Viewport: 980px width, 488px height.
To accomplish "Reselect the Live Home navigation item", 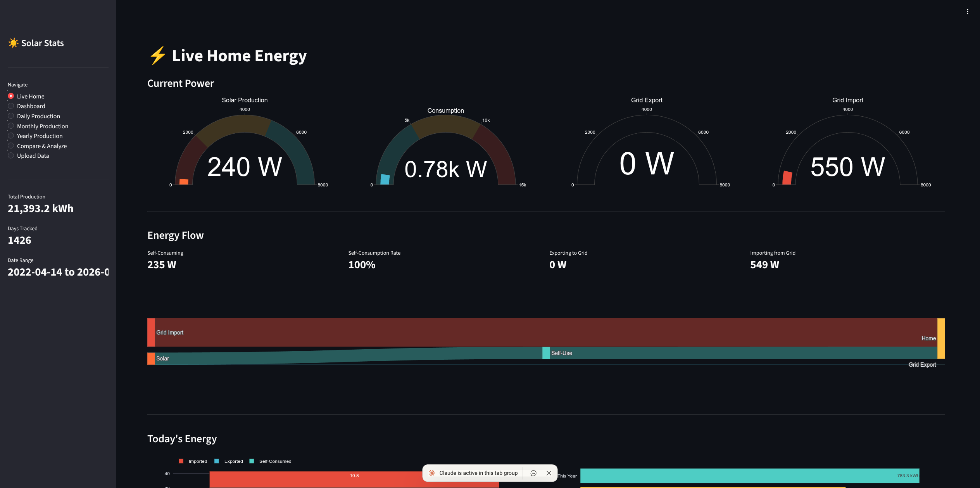I will point(31,96).
